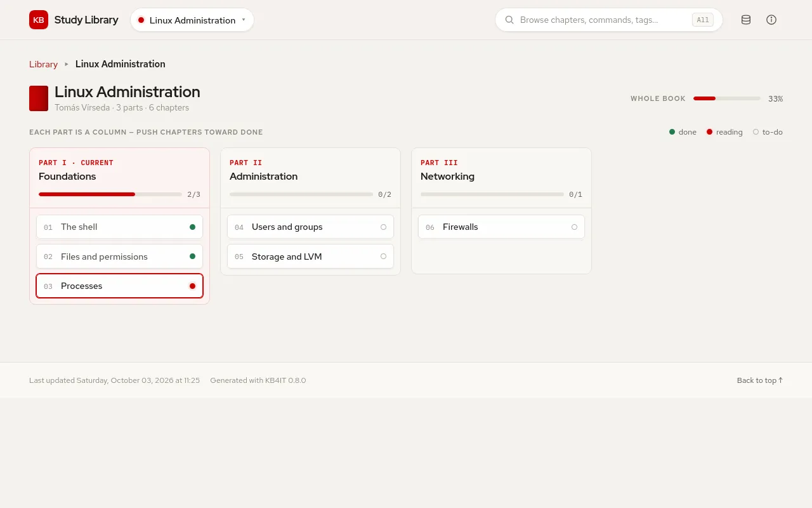
Task: Click the red reading dot on Processes
Action: 192,286
